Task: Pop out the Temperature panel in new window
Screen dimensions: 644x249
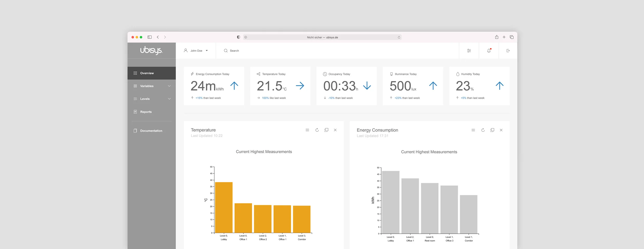Action: tap(326, 130)
